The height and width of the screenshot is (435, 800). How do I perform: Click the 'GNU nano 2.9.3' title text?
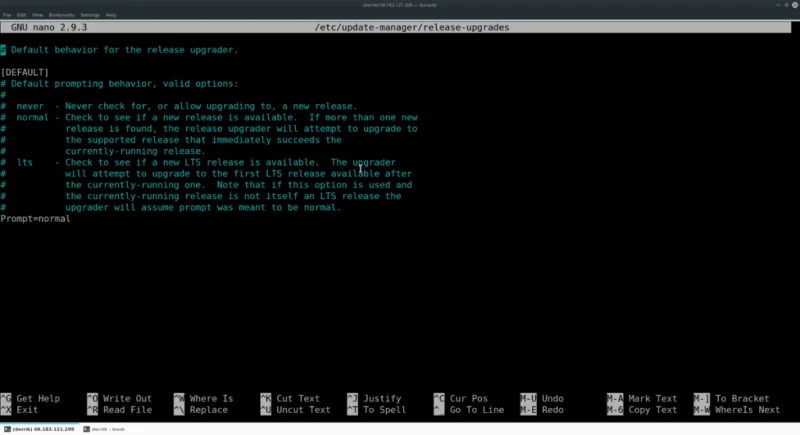pos(49,28)
